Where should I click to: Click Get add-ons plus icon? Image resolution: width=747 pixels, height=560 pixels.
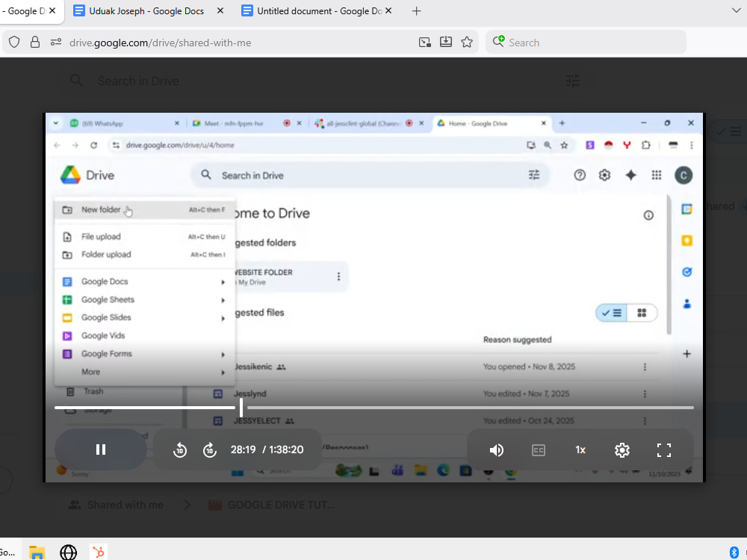[686, 354]
